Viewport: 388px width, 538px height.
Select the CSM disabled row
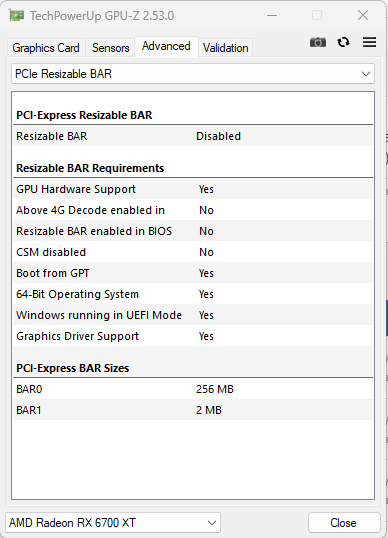193,252
